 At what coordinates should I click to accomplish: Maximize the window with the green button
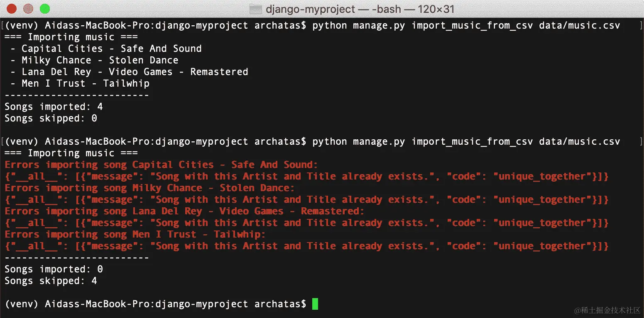[44, 8]
